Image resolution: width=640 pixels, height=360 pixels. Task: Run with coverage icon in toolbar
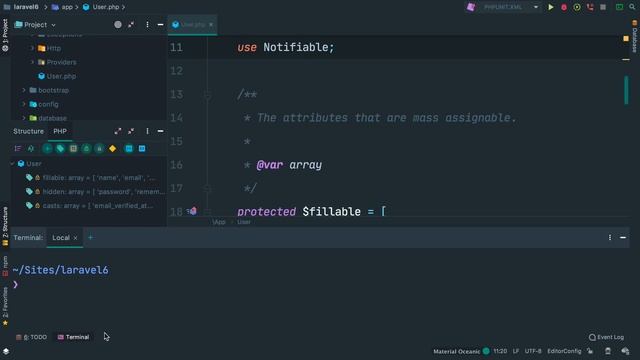coord(577,7)
